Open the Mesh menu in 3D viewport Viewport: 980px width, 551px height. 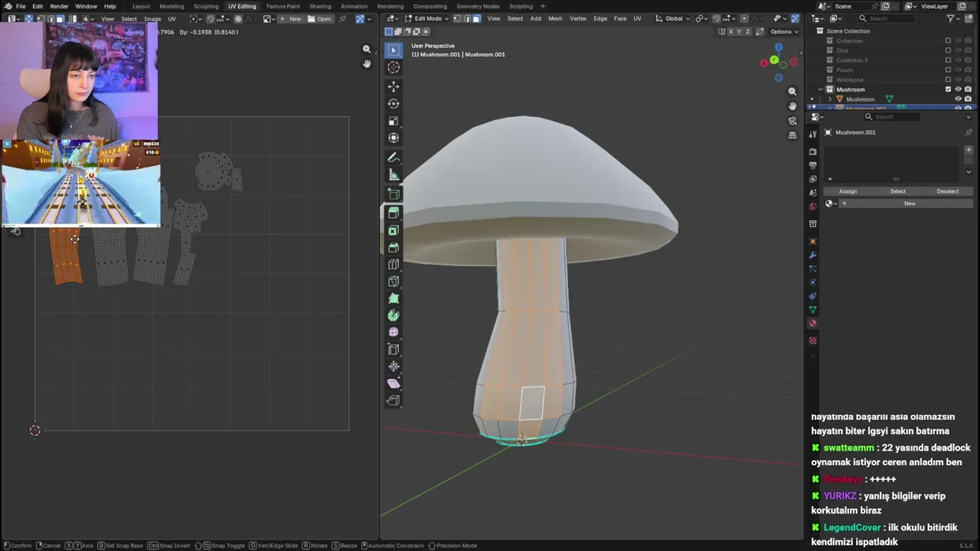[x=555, y=18]
